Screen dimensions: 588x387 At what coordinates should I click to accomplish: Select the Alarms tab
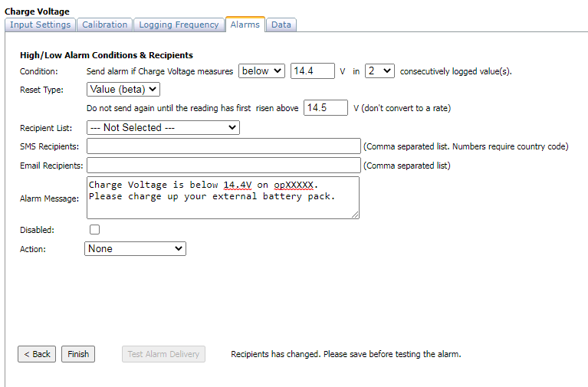tap(245, 25)
